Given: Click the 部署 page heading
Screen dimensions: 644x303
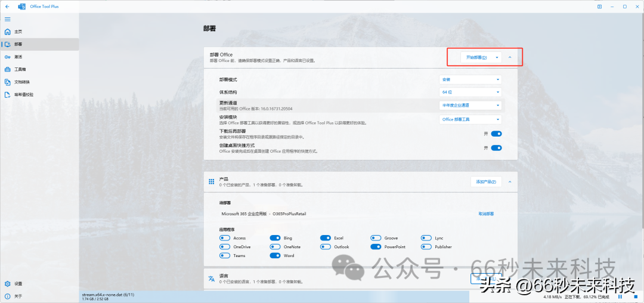Looking at the screenshot, I should tap(209, 29).
